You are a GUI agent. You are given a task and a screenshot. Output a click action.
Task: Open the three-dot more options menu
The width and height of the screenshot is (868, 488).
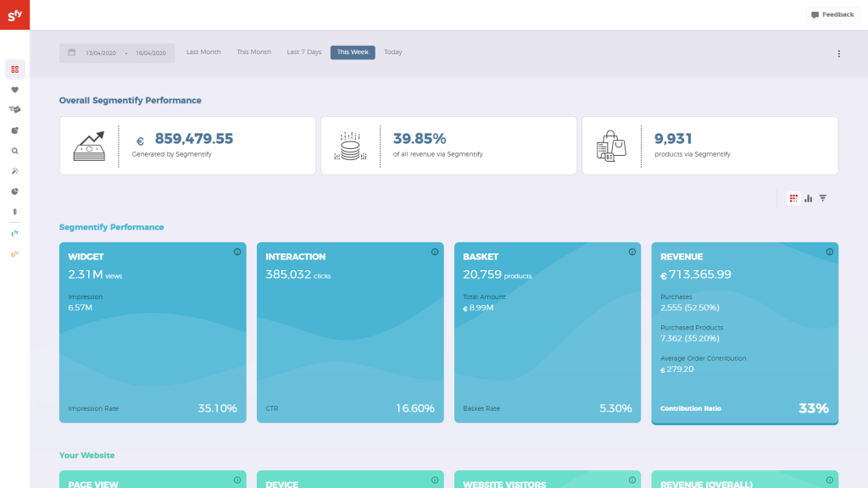coord(838,53)
